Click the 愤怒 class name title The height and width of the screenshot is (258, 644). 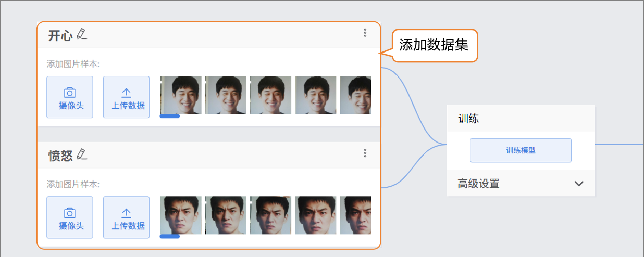[60, 156]
